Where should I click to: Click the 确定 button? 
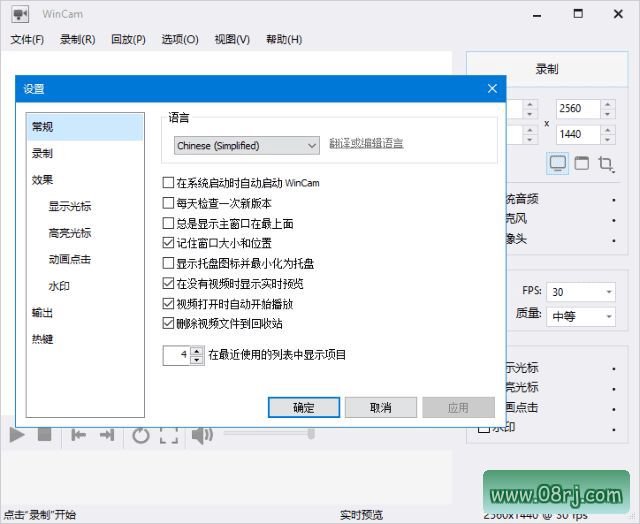(304, 407)
